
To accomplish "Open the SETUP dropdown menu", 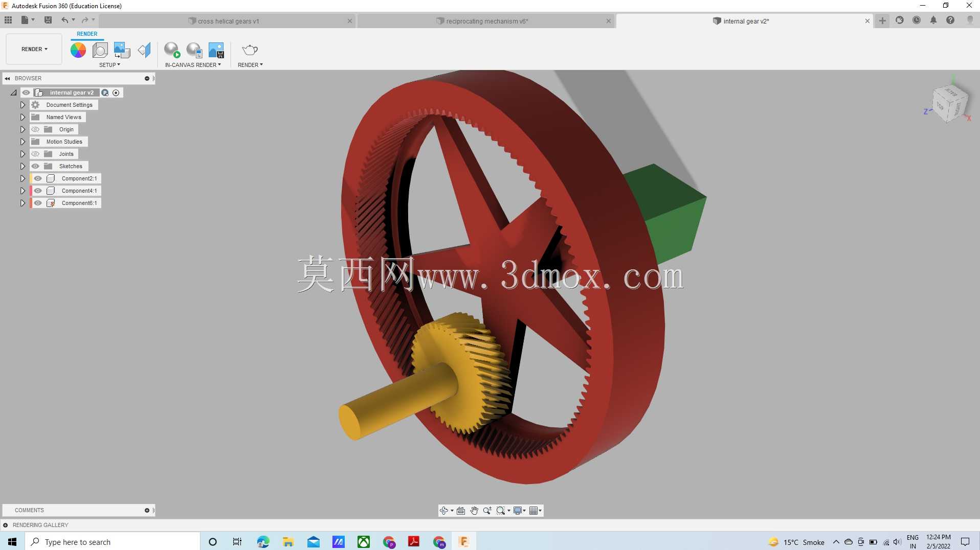I will [x=109, y=65].
